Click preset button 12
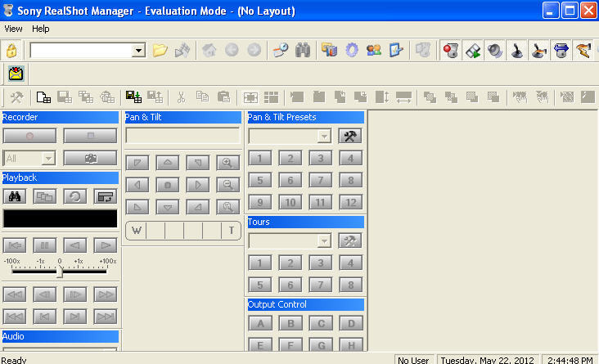This screenshot has width=599, height=364. pos(350,202)
